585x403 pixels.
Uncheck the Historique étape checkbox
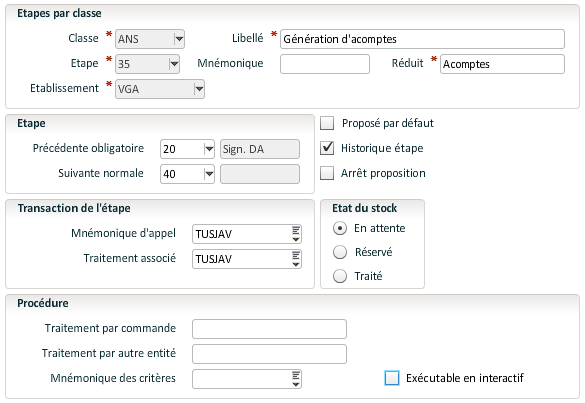(x=327, y=148)
